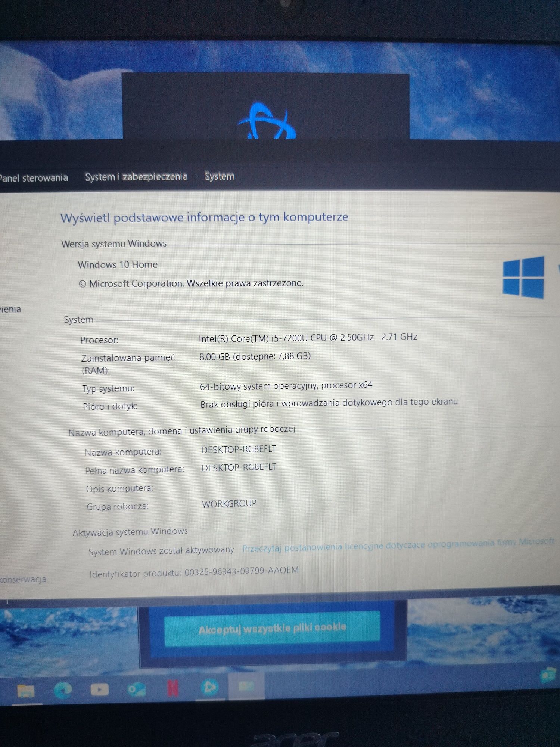The image size is (560, 747).
Task: Open the Microsoft license terms link
Action: [x=398, y=545]
